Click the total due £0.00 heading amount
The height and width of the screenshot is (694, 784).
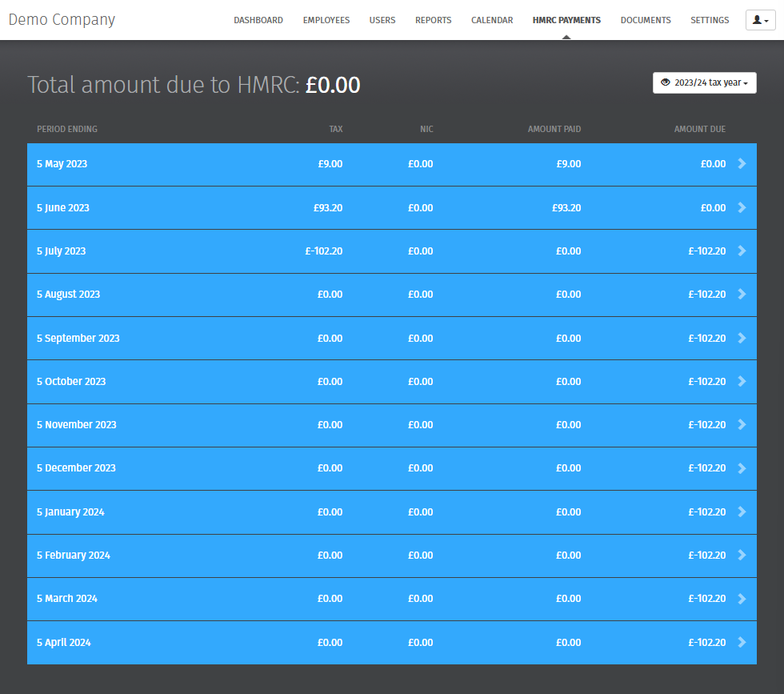[x=333, y=85]
